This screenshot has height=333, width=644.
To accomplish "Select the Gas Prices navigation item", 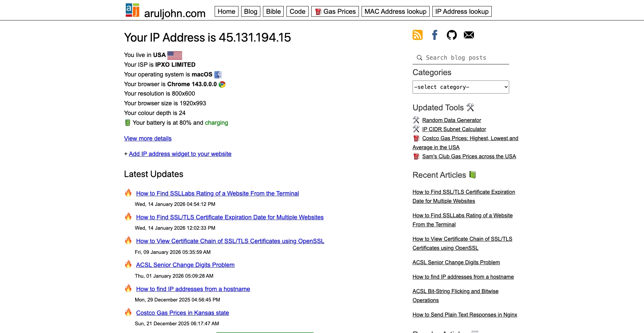I will 335,11.
